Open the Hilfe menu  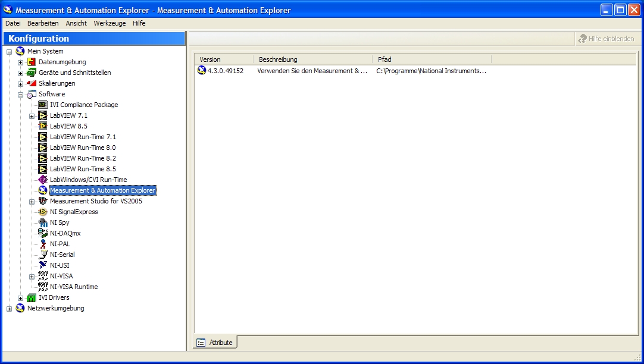(x=139, y=23)
